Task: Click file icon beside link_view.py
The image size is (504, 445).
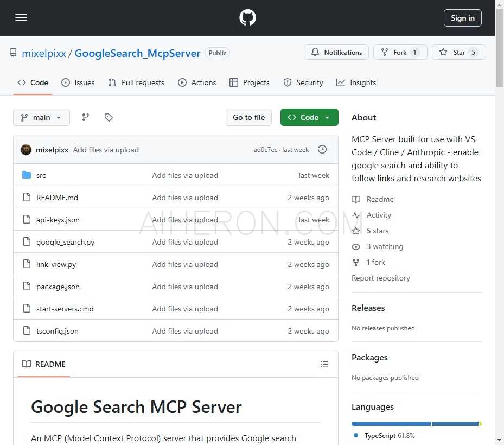Action: [x=27, y=264]
